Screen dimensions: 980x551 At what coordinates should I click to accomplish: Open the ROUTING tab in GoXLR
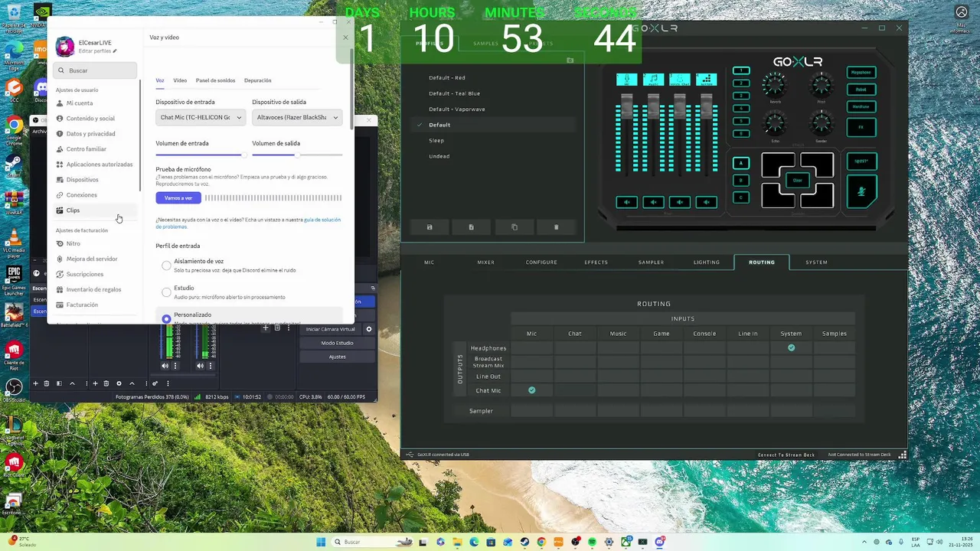tap(762, 262)
